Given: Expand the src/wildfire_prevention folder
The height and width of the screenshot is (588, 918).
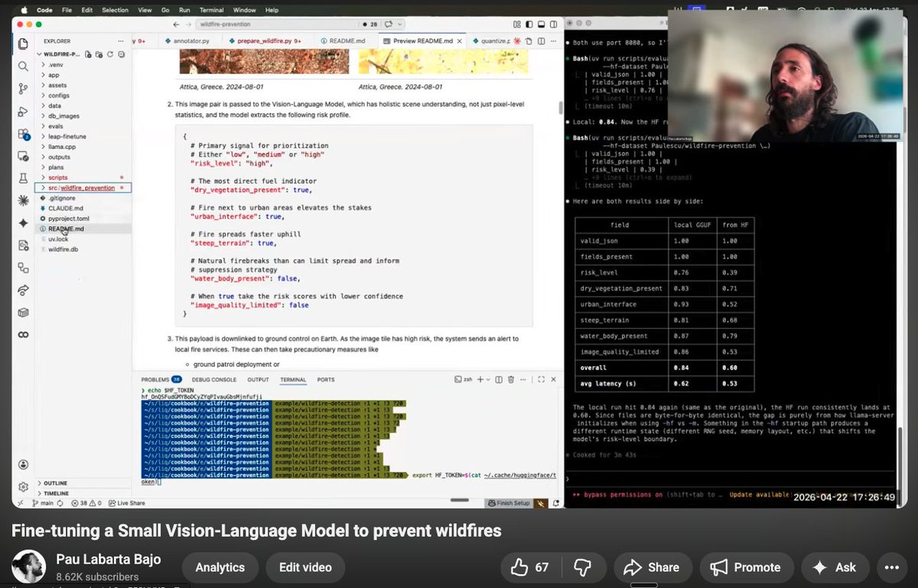Looking at the screenshot, I should tap(84, 187).
